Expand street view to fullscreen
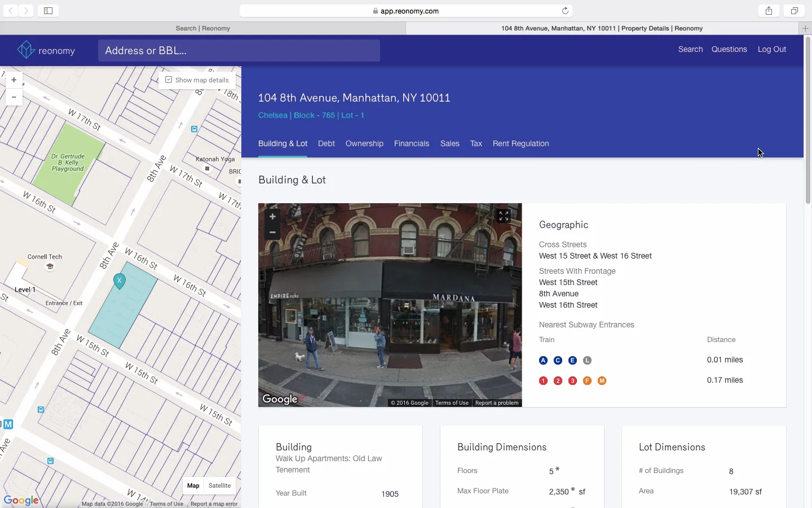The width and height of the screenshot is (812, 508). 504,216
